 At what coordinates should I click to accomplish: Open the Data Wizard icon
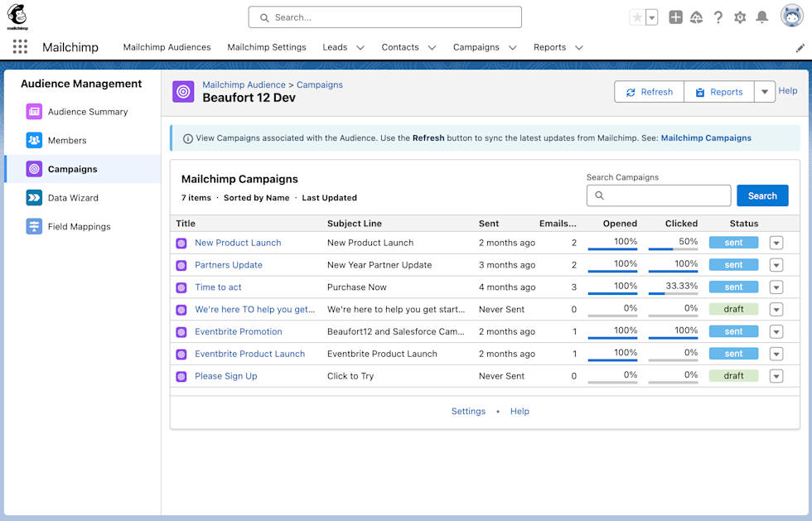click(x=33, y=197)
